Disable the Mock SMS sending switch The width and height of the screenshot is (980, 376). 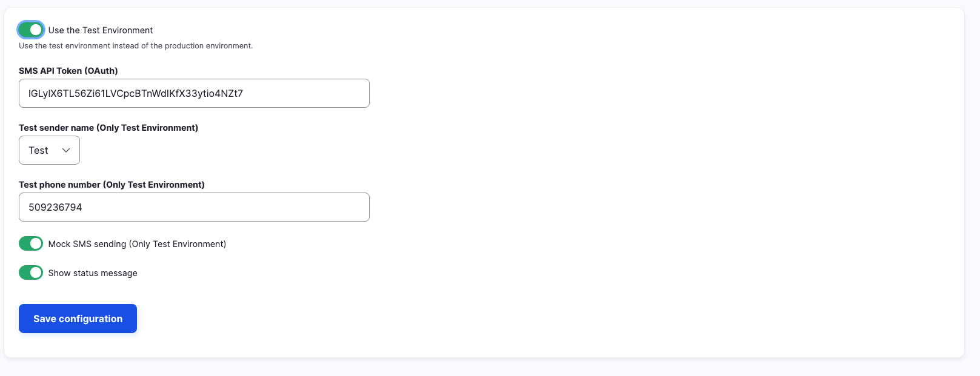[31, 243]
